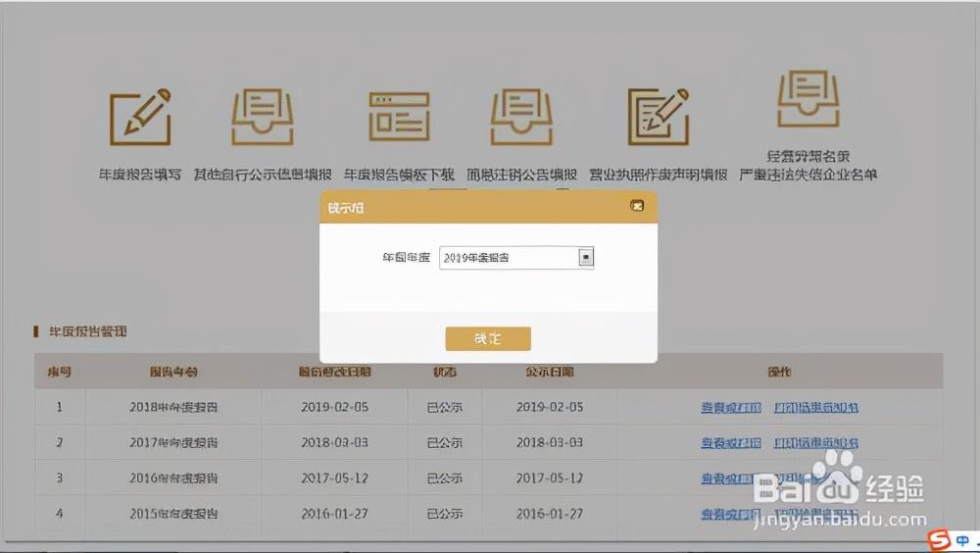980x553 pixels.
Task: Click the last-modified date 2018-03-03
Action: [x=334, y=443]
